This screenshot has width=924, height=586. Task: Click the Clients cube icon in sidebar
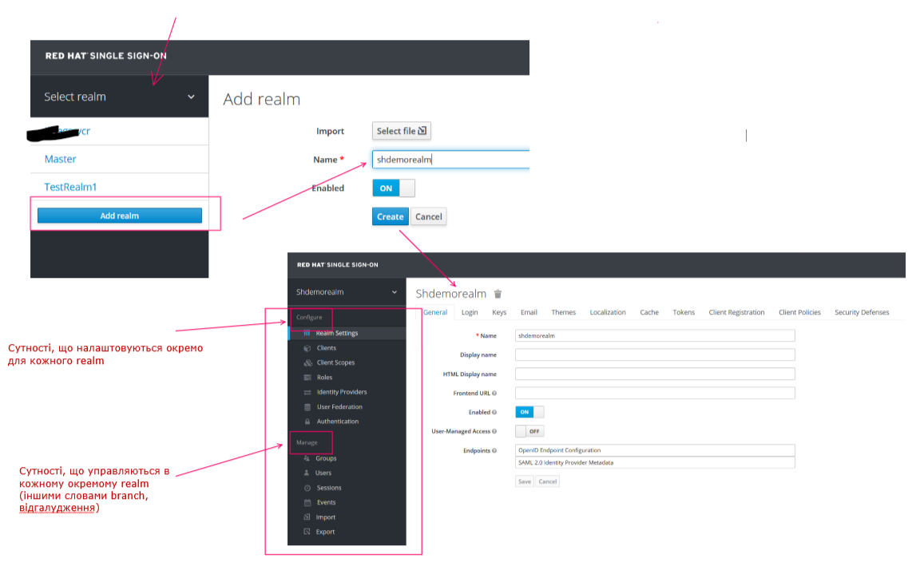click(308, 348)
